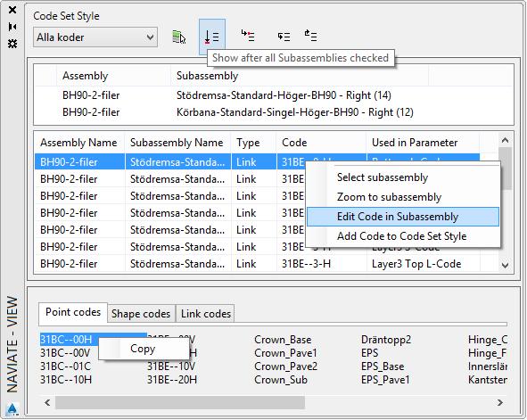Select point code Crown_Base
This screenshot has height=420, width=527.
pos(283,340)
